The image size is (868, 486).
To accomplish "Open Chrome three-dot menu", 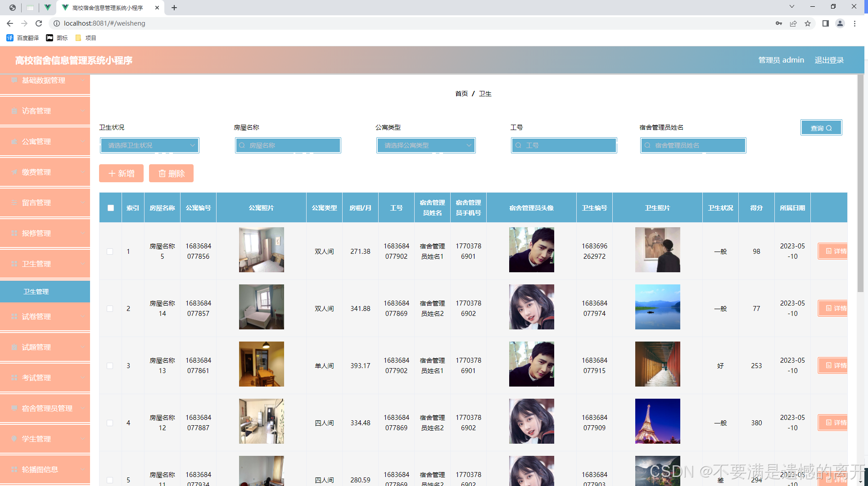I will pos(854,23).
